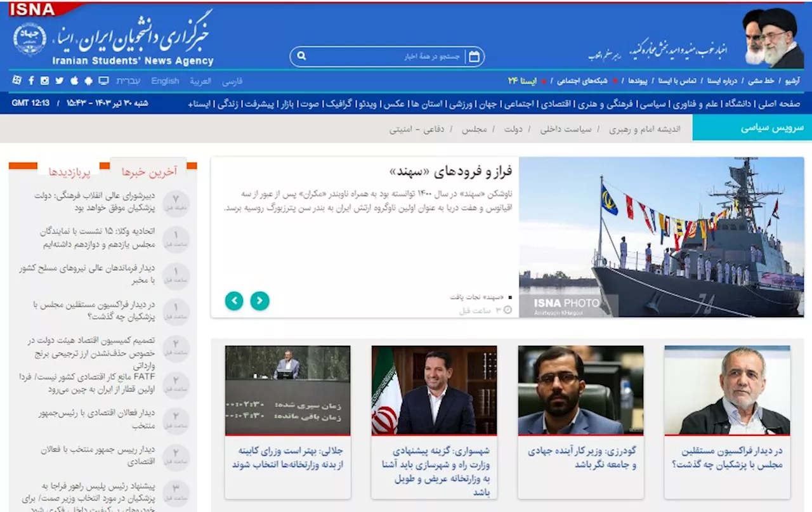Open the calendar icon in search bar

tap(474, 56)
